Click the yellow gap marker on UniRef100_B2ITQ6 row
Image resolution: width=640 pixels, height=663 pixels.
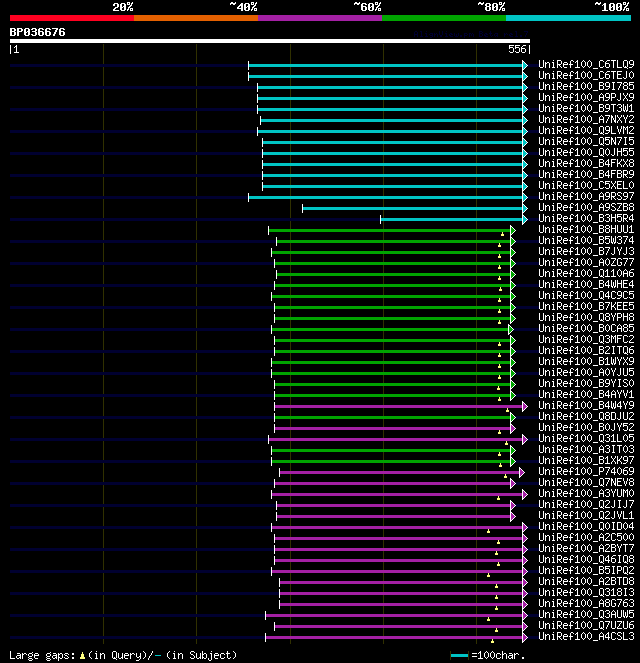499,355
